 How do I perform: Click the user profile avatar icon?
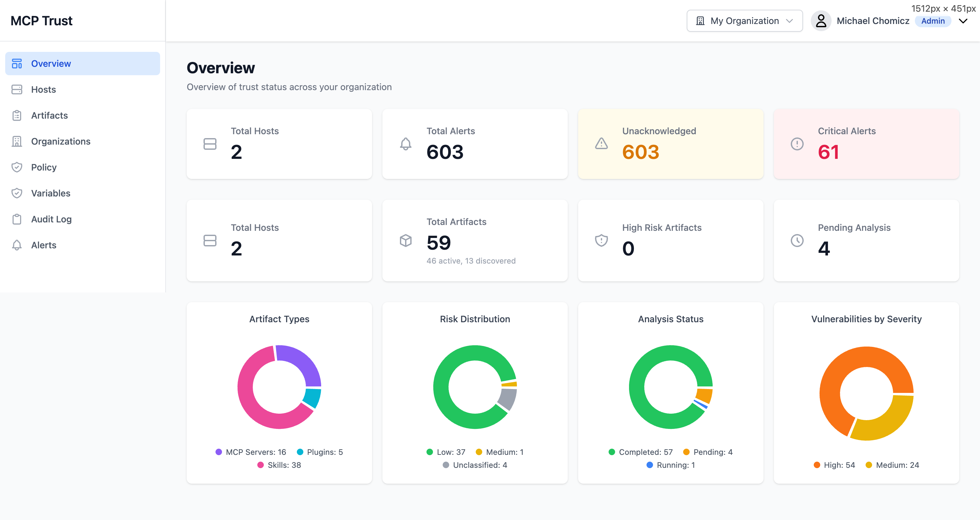(x=821, y=21)
